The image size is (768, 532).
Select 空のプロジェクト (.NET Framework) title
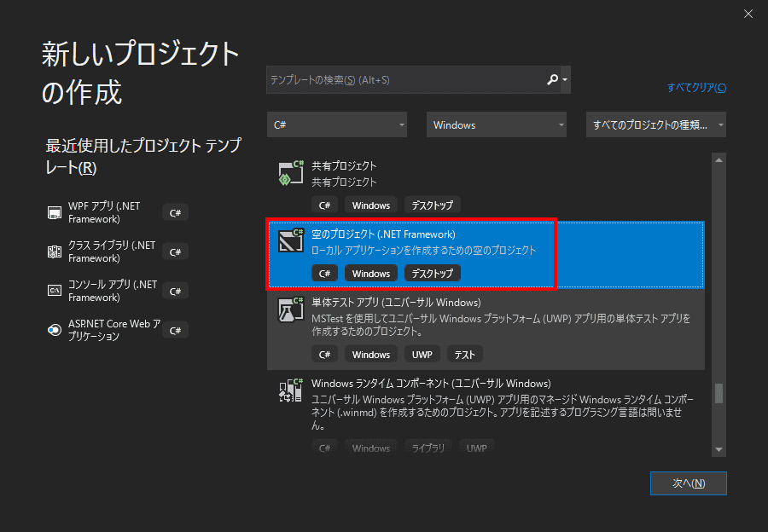383,234
